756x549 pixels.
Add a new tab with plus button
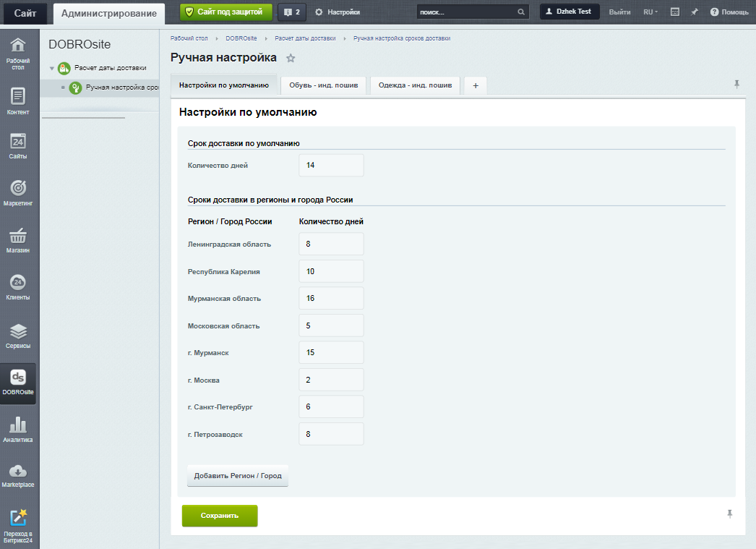pyautogui.click(x=476, y=85)
